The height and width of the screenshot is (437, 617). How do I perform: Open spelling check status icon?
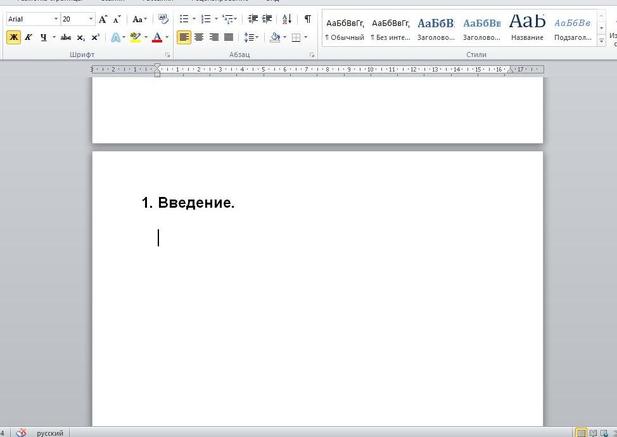click(21, 433)
